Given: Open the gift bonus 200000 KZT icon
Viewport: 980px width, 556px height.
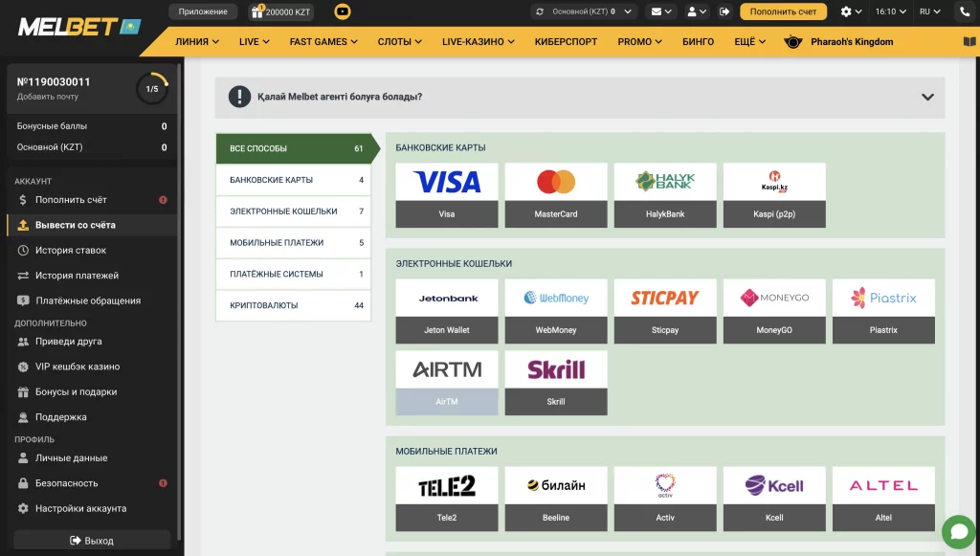Looking at the screenshot, I should click(x=281, y=11).
